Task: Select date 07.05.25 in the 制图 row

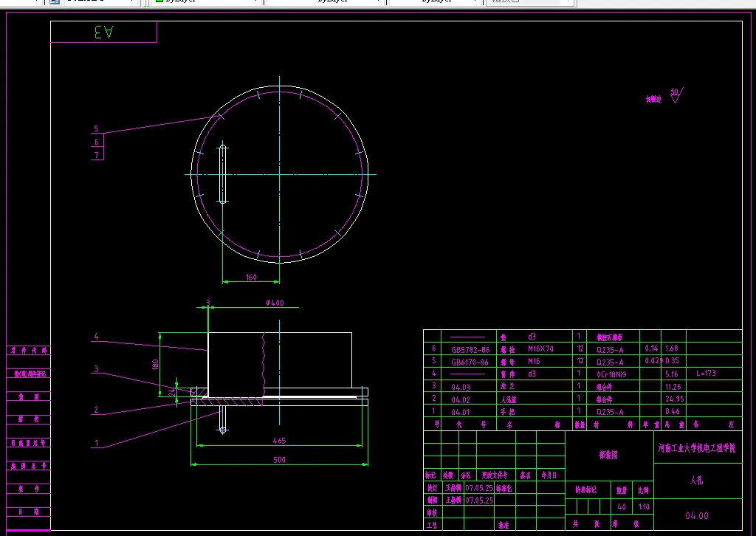Action: [x=479, y=501]
